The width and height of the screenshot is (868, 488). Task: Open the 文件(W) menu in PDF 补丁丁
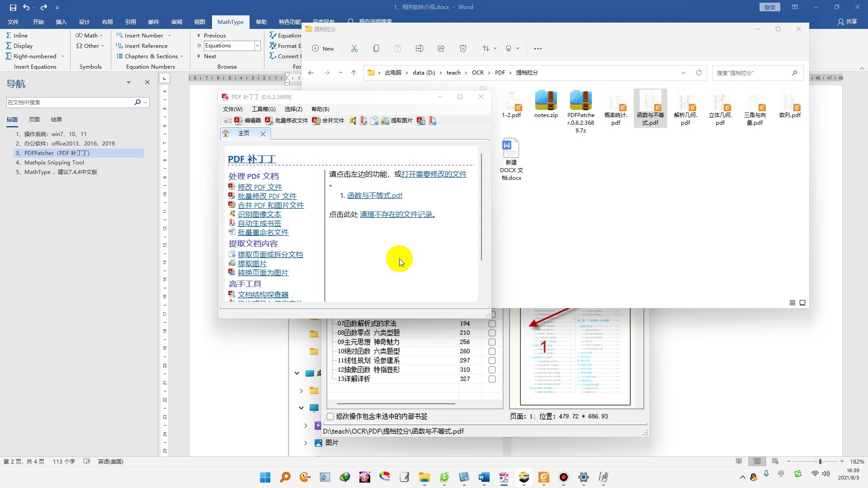coord(232,109)
